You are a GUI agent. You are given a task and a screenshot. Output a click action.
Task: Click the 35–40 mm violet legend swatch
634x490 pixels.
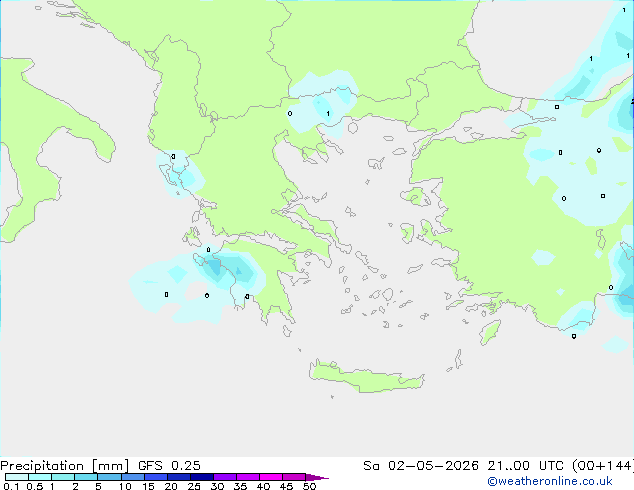pyautogui.click(x=247, y=477)
